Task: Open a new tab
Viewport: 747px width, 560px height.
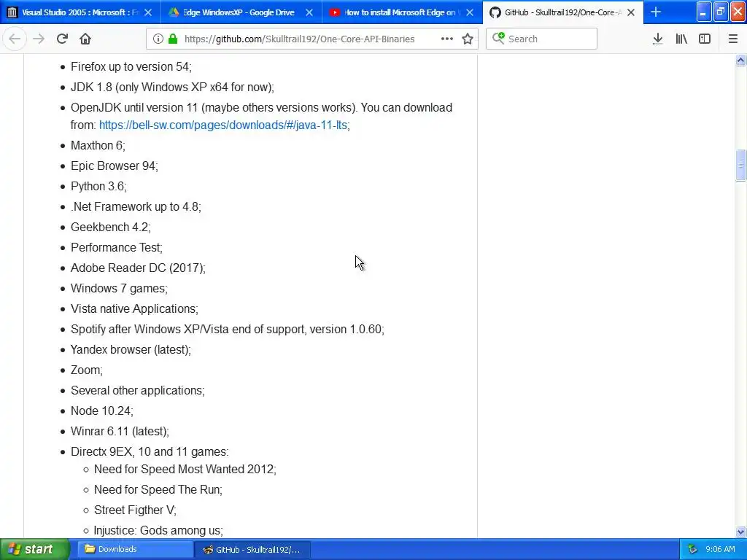Action: [656, 12]
